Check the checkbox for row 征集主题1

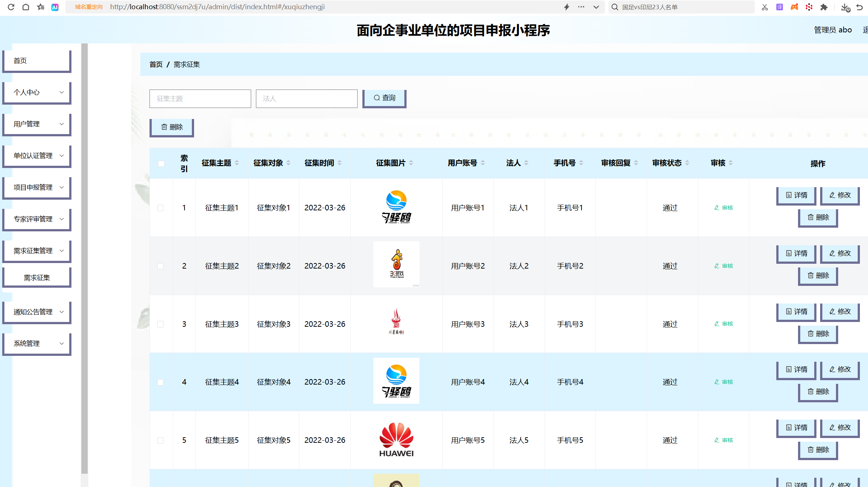pos(161,208)
